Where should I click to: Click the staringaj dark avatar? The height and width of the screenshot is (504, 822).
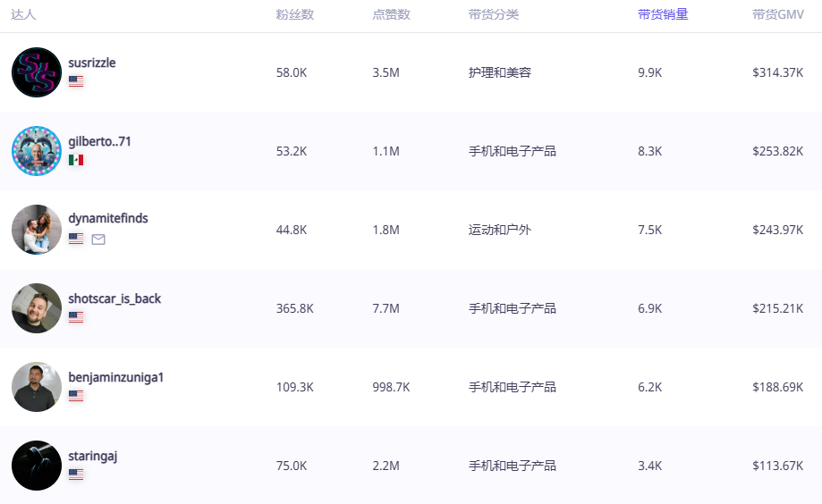[x=37, y=466]
